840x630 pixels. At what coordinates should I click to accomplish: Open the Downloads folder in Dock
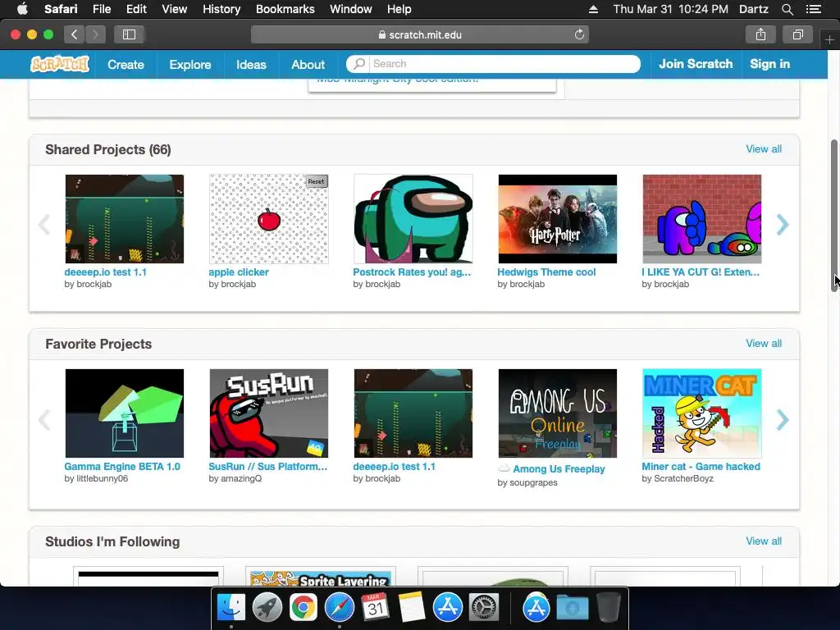point(572,608)
